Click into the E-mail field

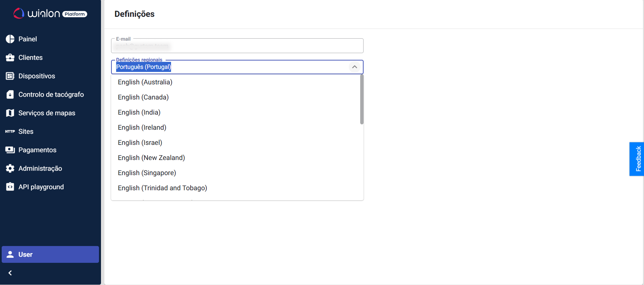[237, 46]
